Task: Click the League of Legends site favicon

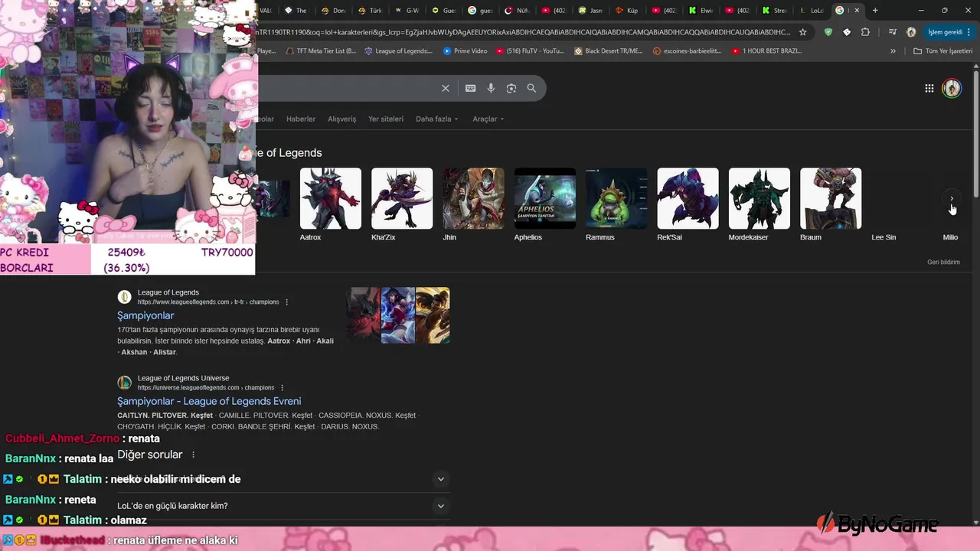Action: (124, 297)
